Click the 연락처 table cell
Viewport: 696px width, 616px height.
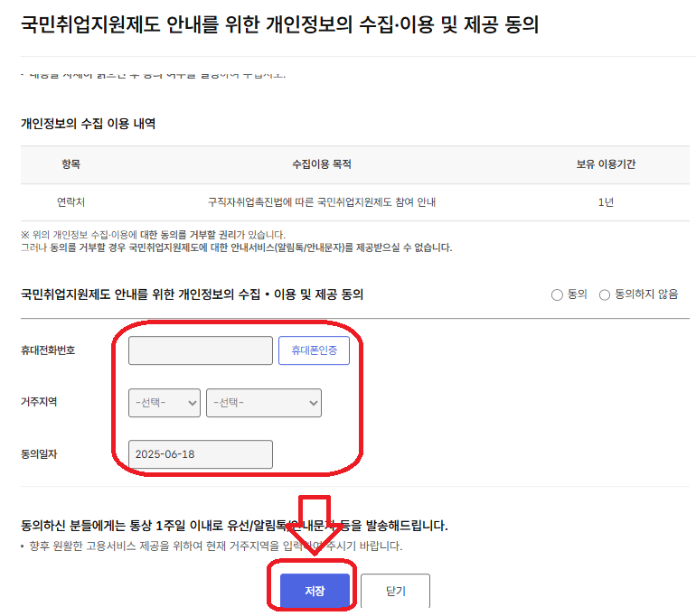(71, 202)
